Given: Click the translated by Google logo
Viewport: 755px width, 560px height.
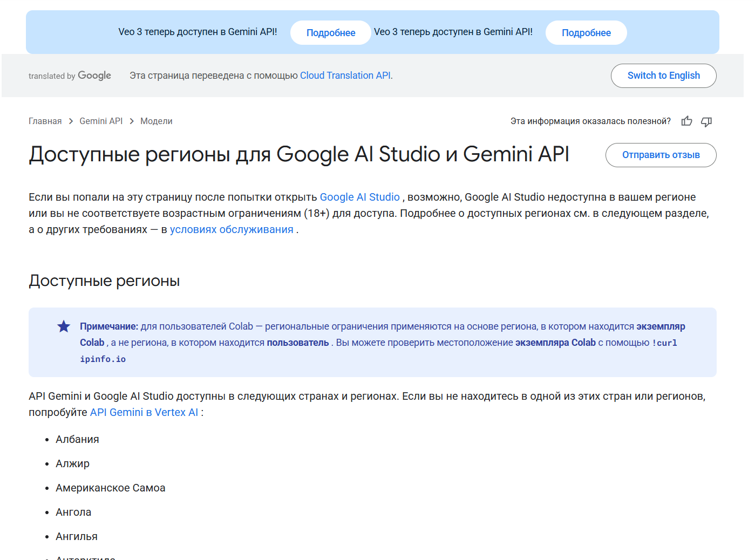Looking at the screenshot, I should click(x=70, y=76).
